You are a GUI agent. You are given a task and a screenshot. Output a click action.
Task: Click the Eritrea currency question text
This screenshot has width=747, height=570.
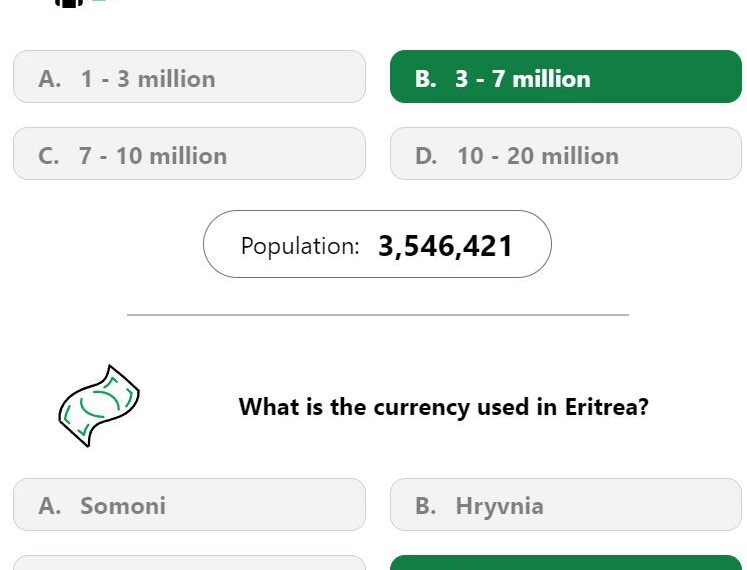point(443,407)
